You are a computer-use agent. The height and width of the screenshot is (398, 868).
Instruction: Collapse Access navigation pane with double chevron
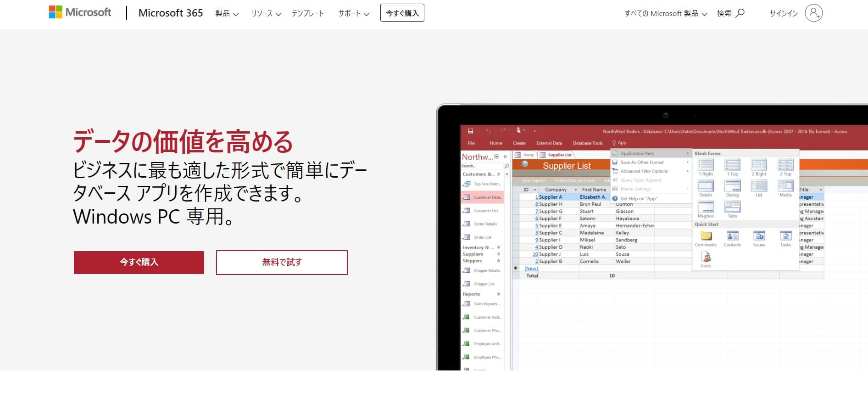tap(505, 157)
